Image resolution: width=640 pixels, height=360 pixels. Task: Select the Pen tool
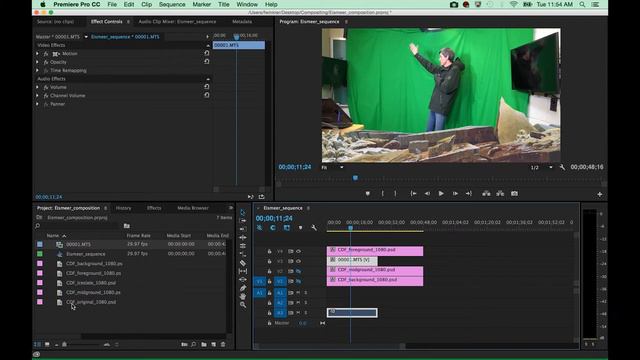[242, 288]
